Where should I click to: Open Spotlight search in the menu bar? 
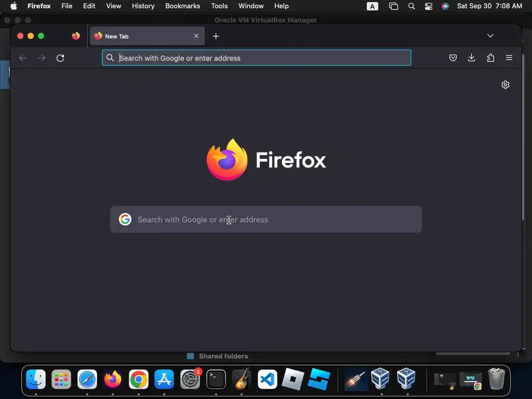tap(411, 6)
